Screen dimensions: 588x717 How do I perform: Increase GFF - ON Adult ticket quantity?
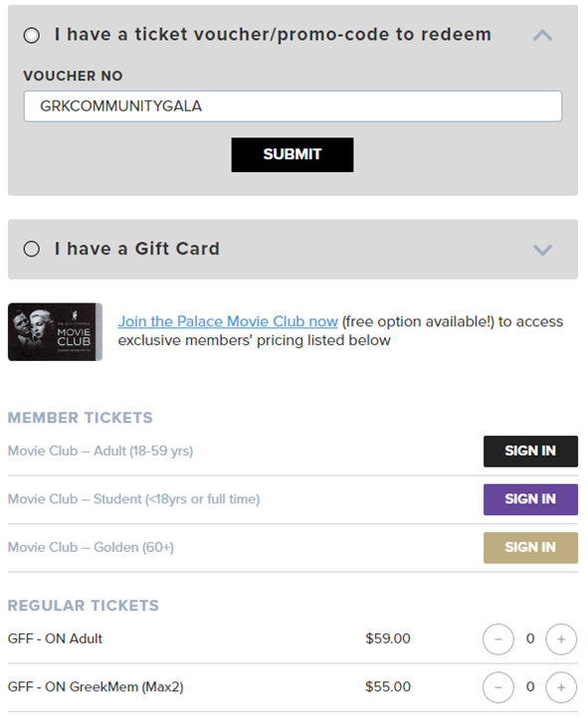561,639
